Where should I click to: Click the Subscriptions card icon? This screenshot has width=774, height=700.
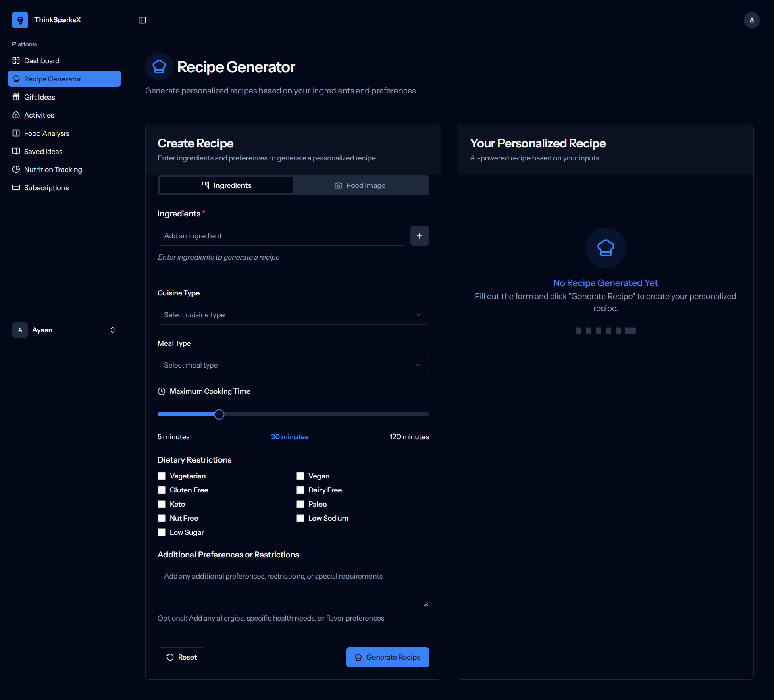[x=16, y=187]
